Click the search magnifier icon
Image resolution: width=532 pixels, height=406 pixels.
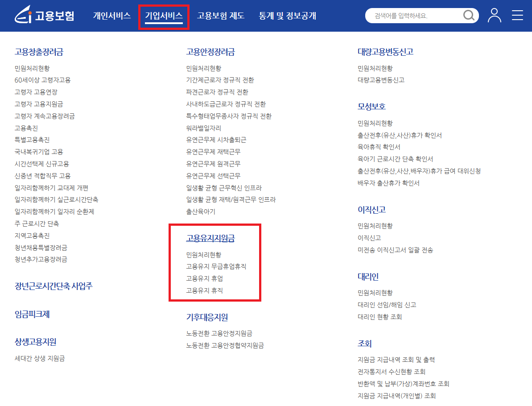(469, 15)
